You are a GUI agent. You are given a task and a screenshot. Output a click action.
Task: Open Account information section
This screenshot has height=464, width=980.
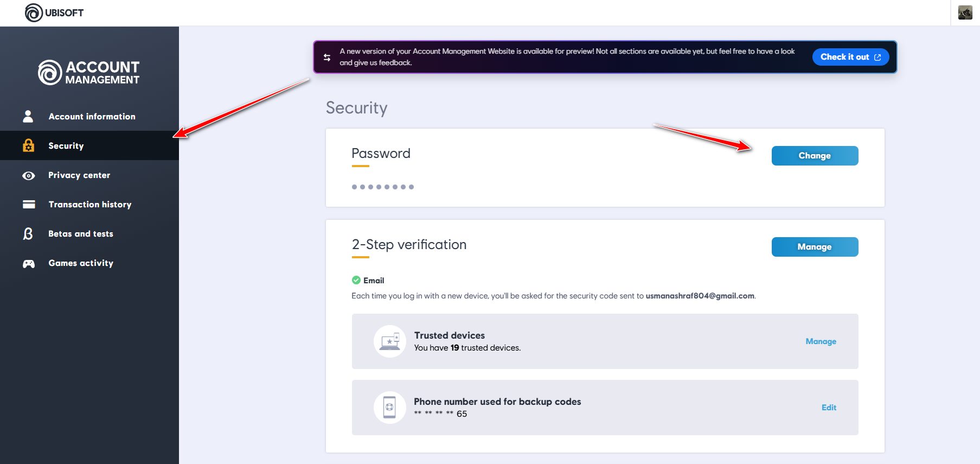pyautogui.click(x=92, y=117)
